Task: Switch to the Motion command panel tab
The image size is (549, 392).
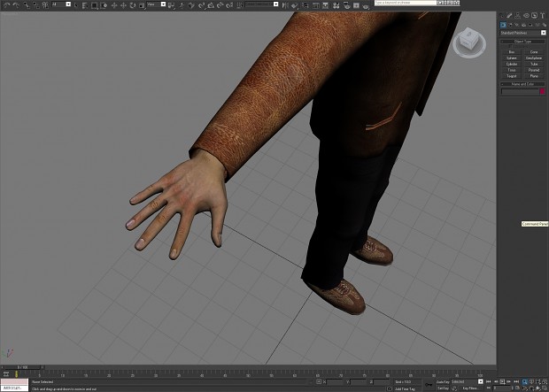Action: pos(527,15)
